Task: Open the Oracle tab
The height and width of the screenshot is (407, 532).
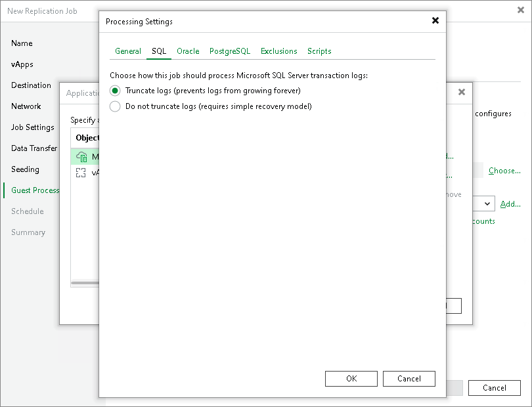Action: [x=188, y=51]
